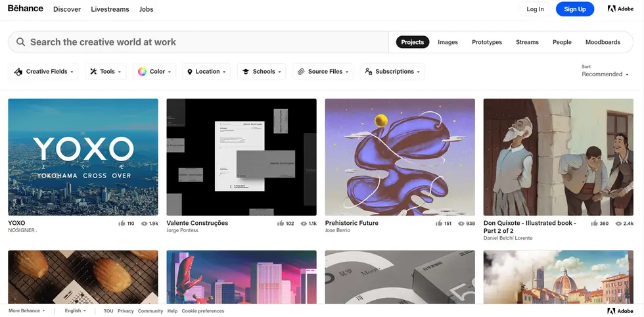Open the gray packaging design thumbnail

coord(400,277)
